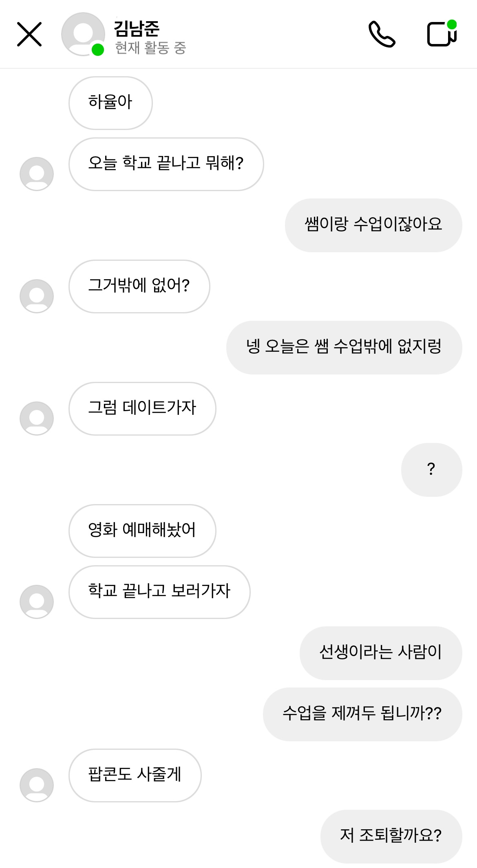The height and width of the screenshot is (868, 477).
Task: Tap the single '?' reply bubble
Action: coord(431,469)
